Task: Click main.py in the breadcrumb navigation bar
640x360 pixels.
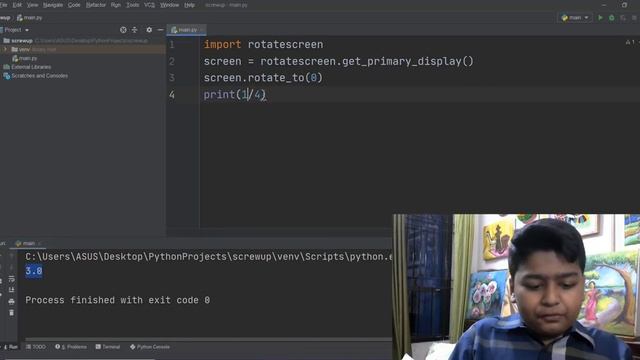Action: coord(29,18)
